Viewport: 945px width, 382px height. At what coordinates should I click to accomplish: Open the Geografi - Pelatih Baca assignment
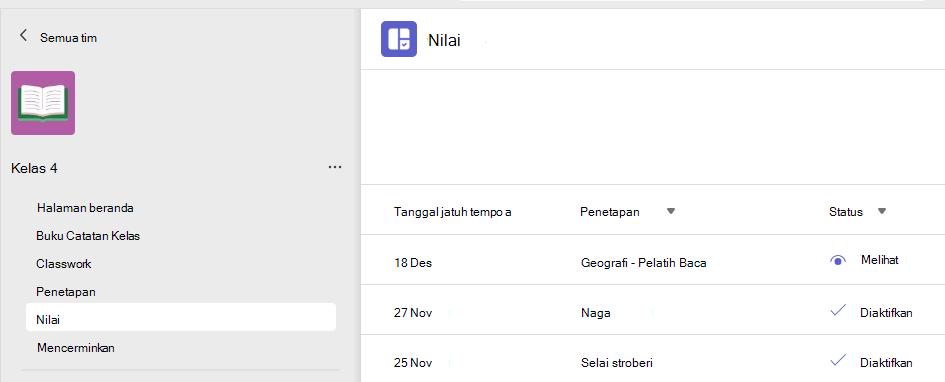click(644, 263)
